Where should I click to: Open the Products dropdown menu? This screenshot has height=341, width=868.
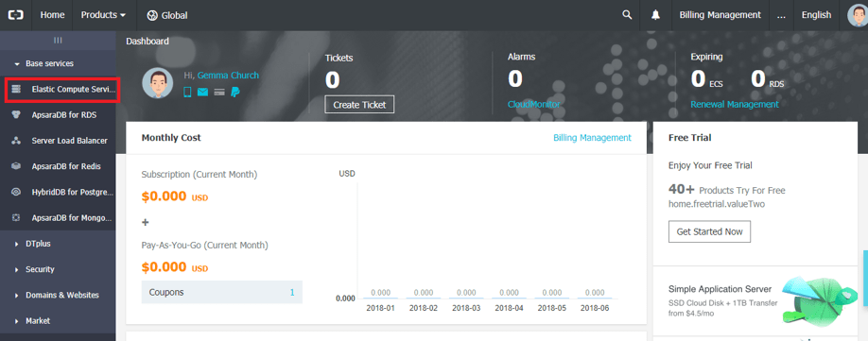pyautogui.click(x=103, y=15)
